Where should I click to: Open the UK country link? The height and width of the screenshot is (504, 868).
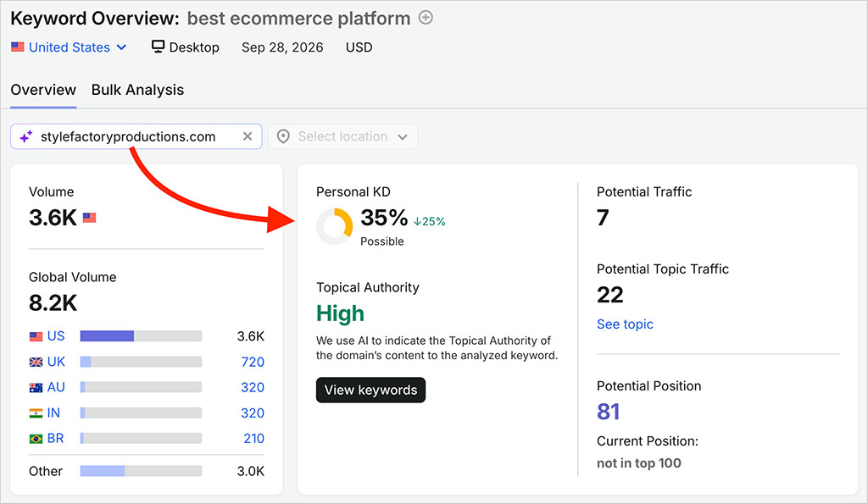[56, 362]
